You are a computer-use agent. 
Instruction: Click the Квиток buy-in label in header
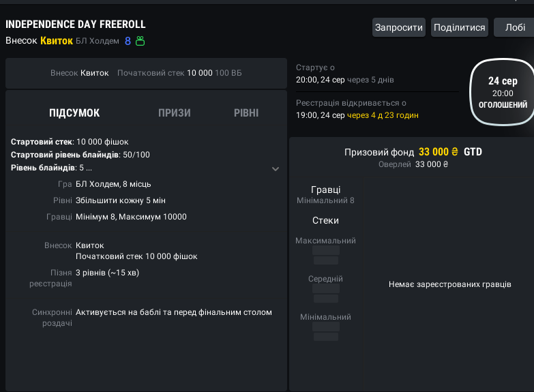click(57, 41)
